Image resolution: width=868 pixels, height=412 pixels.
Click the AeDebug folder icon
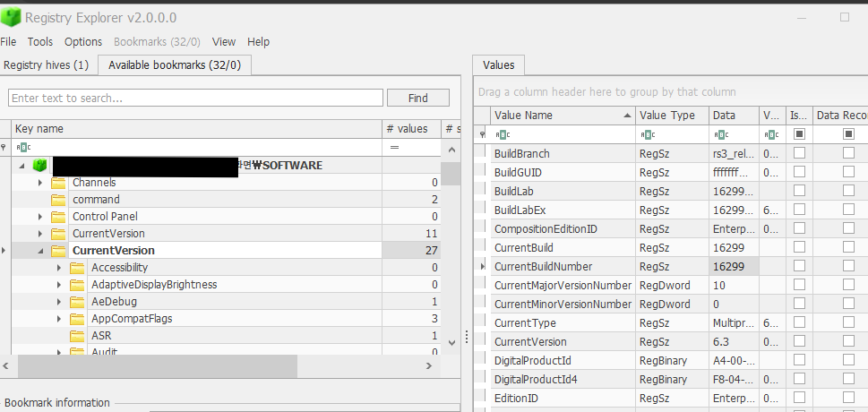point(77,302)
